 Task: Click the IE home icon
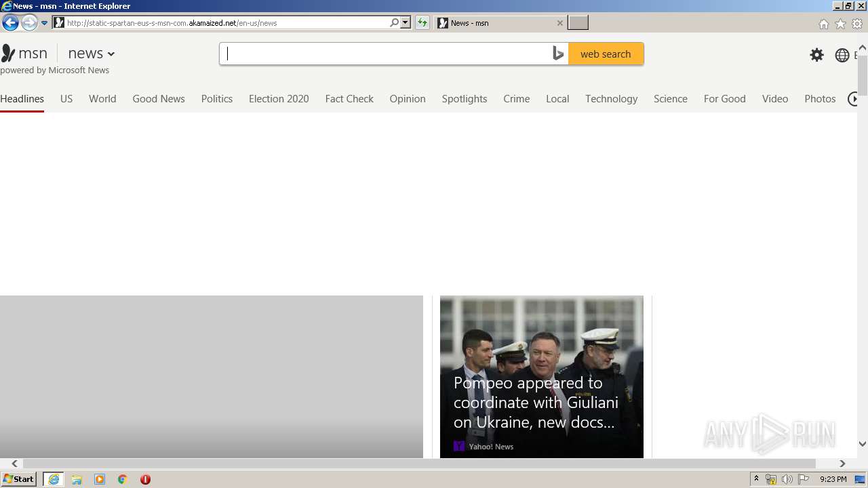tap(823, 24)
